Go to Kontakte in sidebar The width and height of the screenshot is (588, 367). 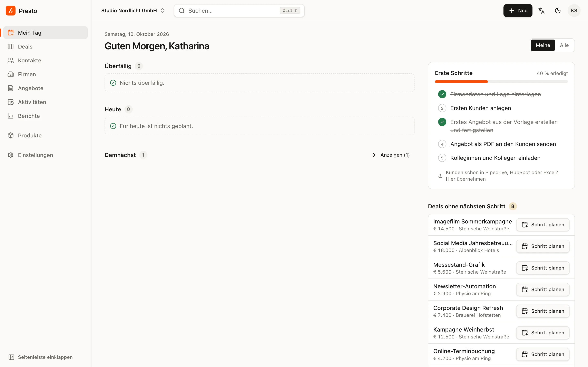point(46,60)
